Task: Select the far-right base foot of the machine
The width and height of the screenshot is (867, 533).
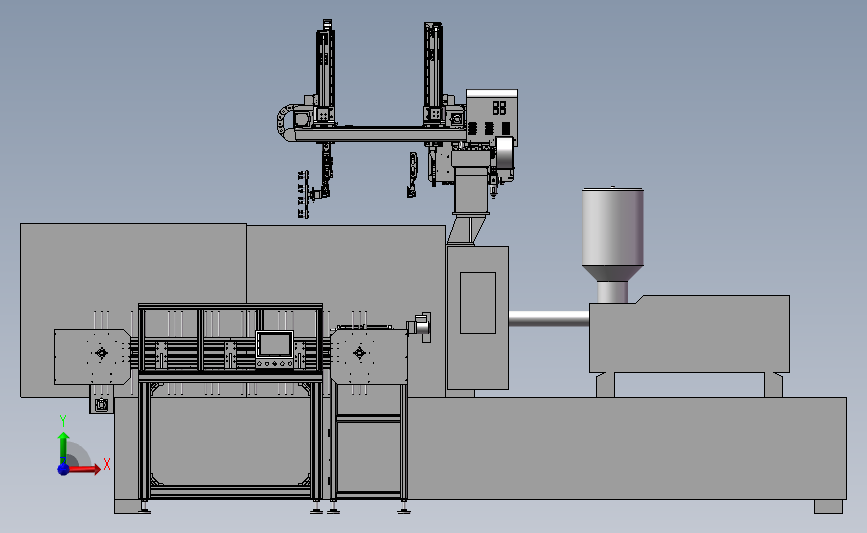Action: (x=828, y=506)
